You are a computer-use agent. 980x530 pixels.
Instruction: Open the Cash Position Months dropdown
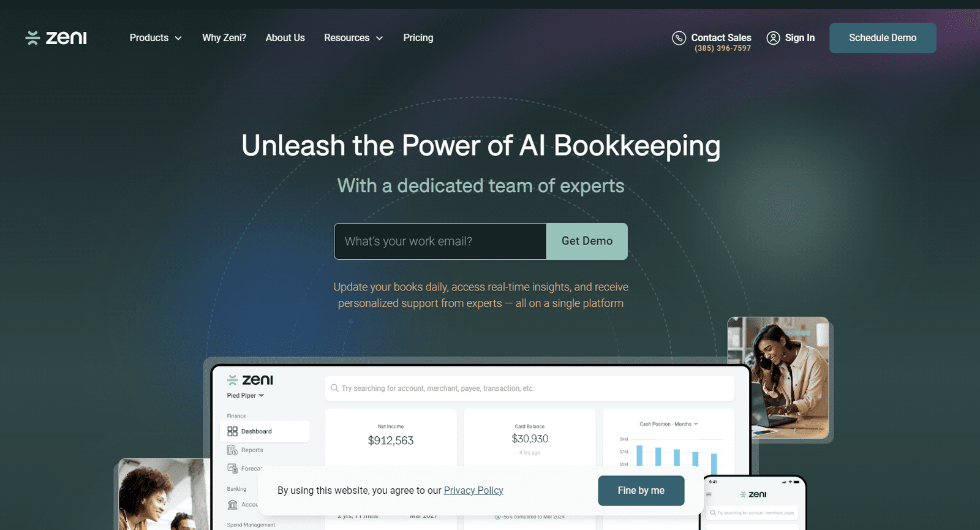[668, 424]
